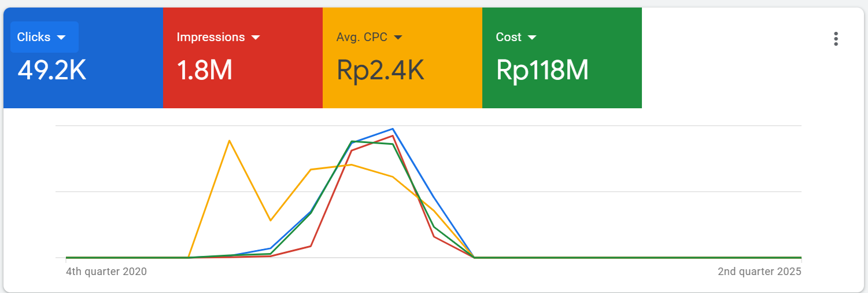Open the three-dot more options menu
868x293 pixels.
tap(835, 39)
